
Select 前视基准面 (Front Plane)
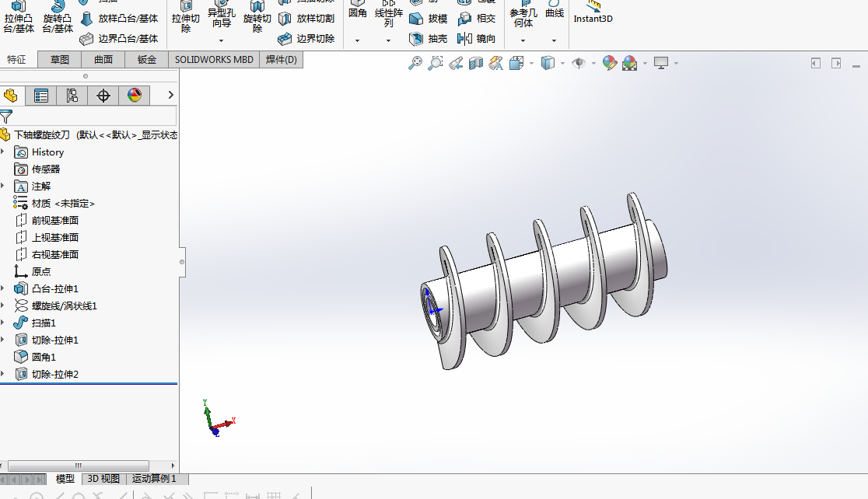[47, 221]
